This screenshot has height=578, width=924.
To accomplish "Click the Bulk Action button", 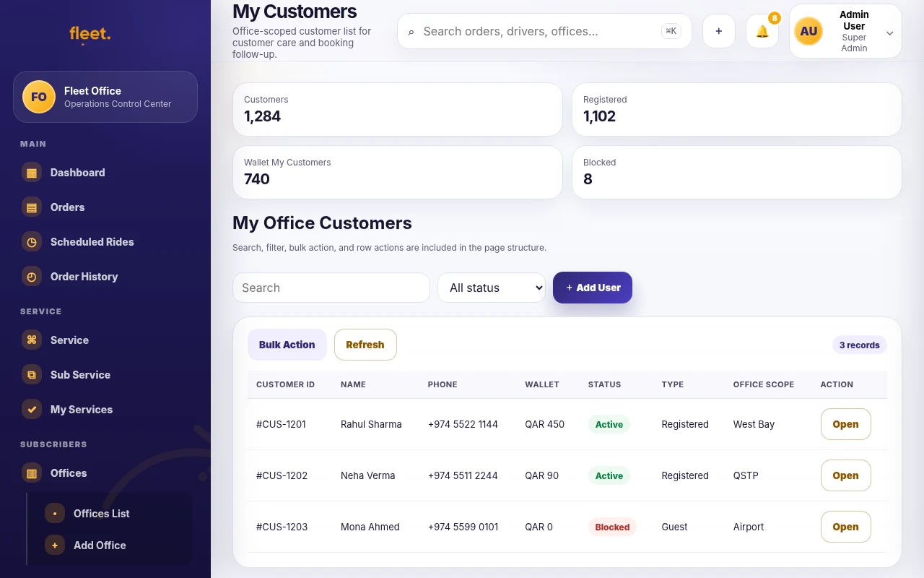I will coord(287,345).
